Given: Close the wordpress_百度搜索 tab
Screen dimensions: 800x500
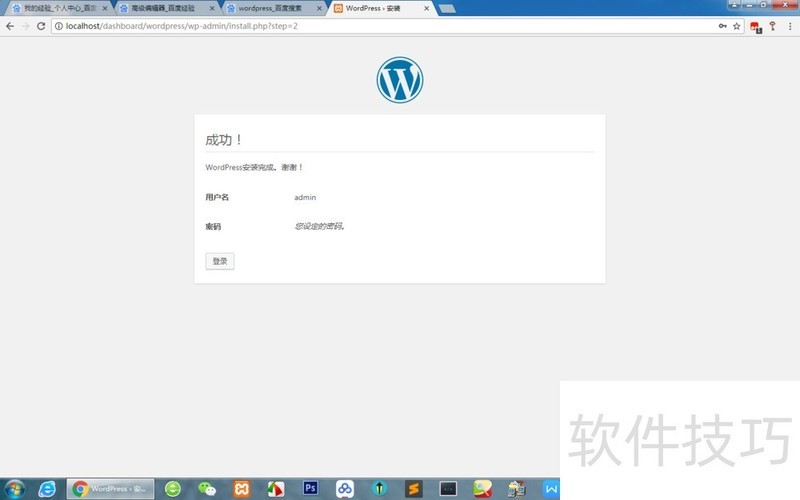Looking at the screenshot, I should (x=319, y=8).
